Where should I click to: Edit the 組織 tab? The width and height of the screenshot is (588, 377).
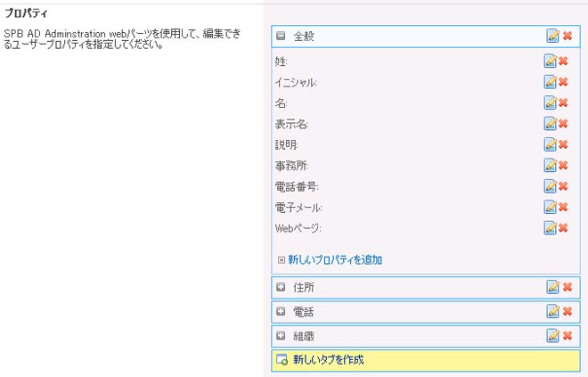(x=552, y=335)
